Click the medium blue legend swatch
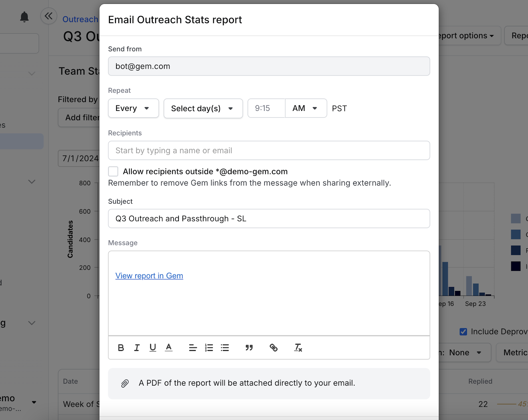Viewport: 528px width, 420px height. 516,234
